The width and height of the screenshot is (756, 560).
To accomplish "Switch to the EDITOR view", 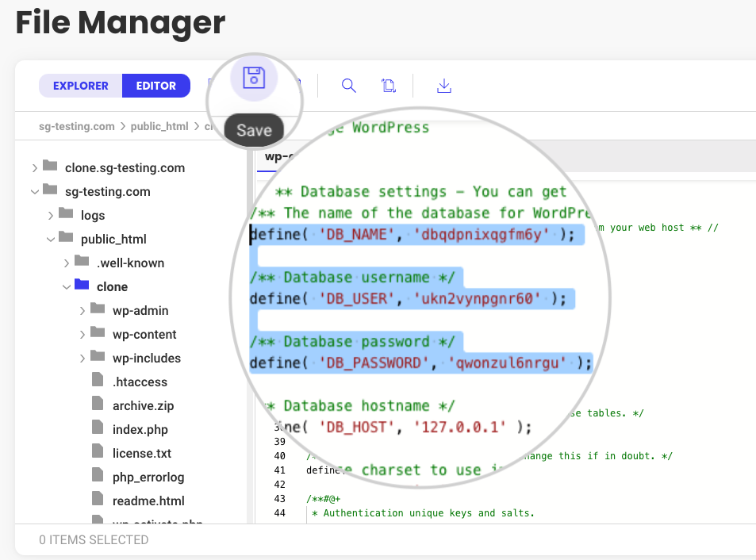I will click(155, 86).
